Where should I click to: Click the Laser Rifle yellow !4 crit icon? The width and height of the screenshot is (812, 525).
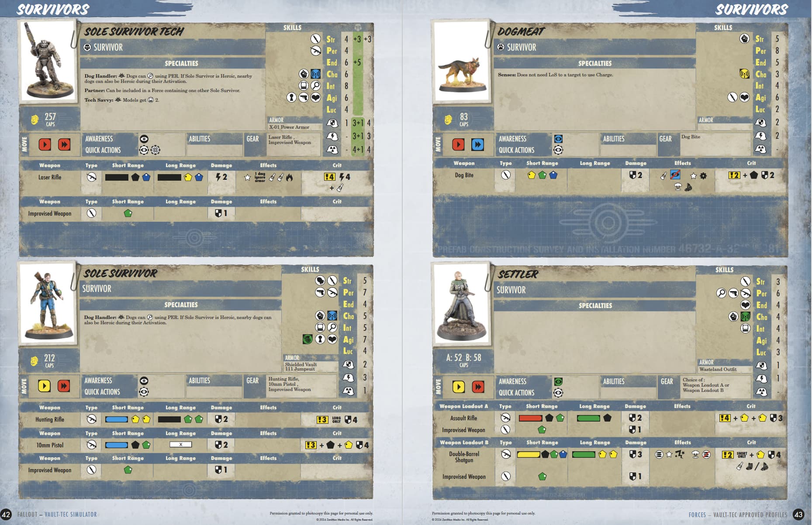click(x=329, y=177)
